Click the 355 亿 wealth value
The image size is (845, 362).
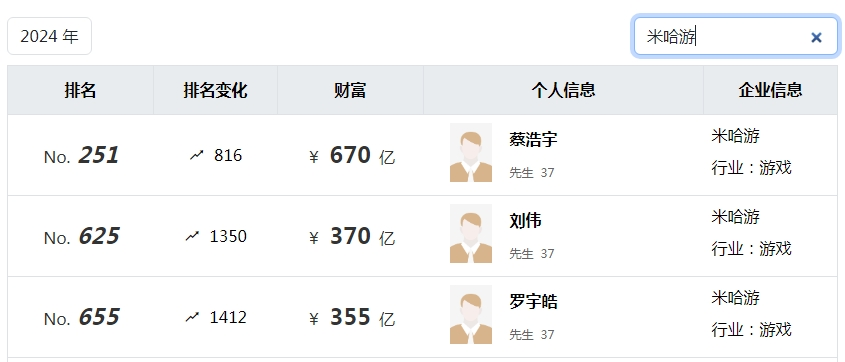(362, 317)
